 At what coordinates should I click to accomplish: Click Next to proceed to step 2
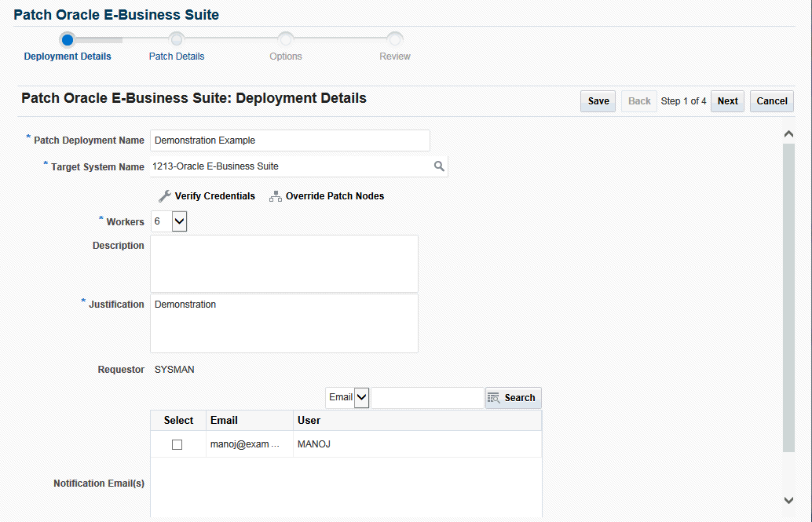pyautogui.click(x=728, y=101)
